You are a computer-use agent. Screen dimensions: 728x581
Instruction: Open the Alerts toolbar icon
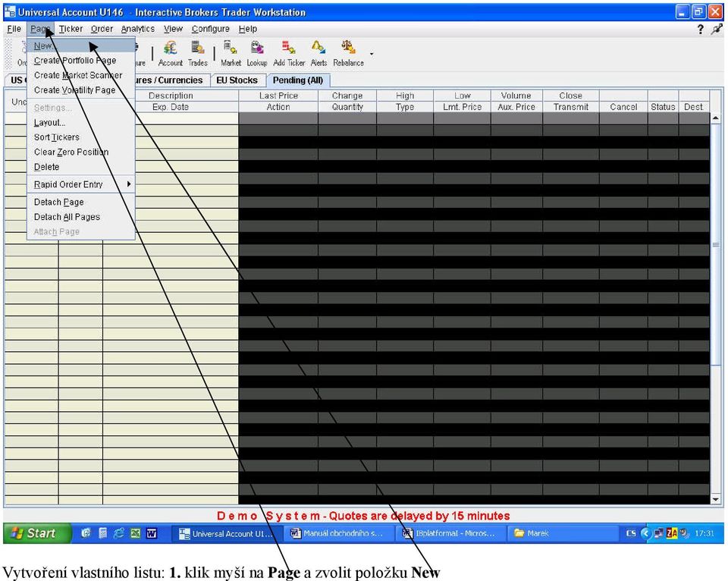tap(319, 54)
